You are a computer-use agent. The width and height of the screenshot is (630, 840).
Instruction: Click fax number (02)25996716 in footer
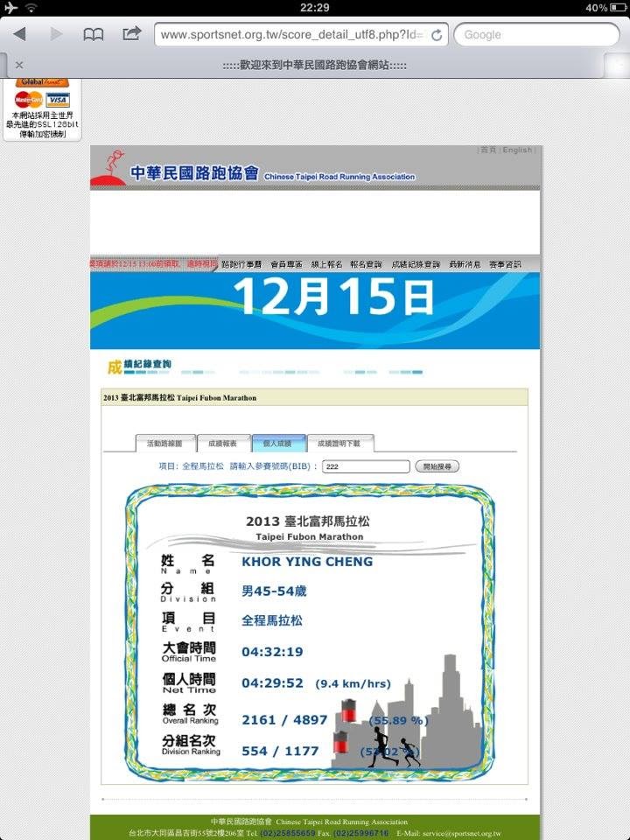click(x=360, y=833)
